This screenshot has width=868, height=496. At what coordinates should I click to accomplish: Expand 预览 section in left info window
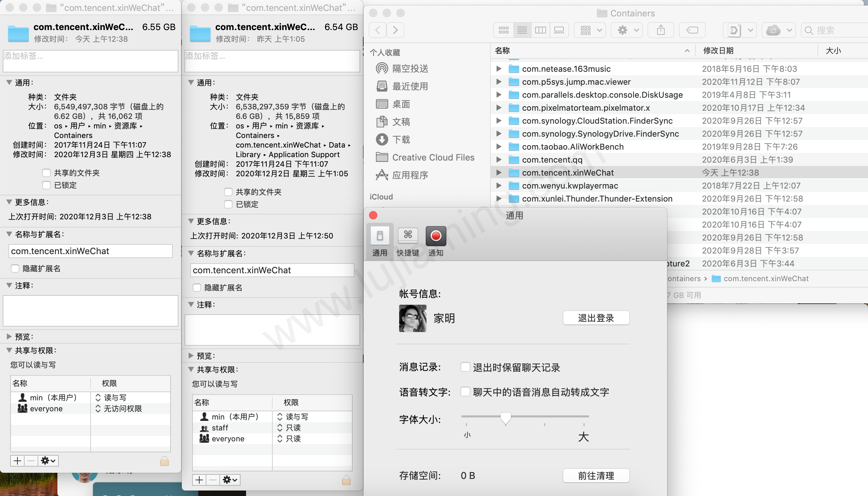coord(9,336)
